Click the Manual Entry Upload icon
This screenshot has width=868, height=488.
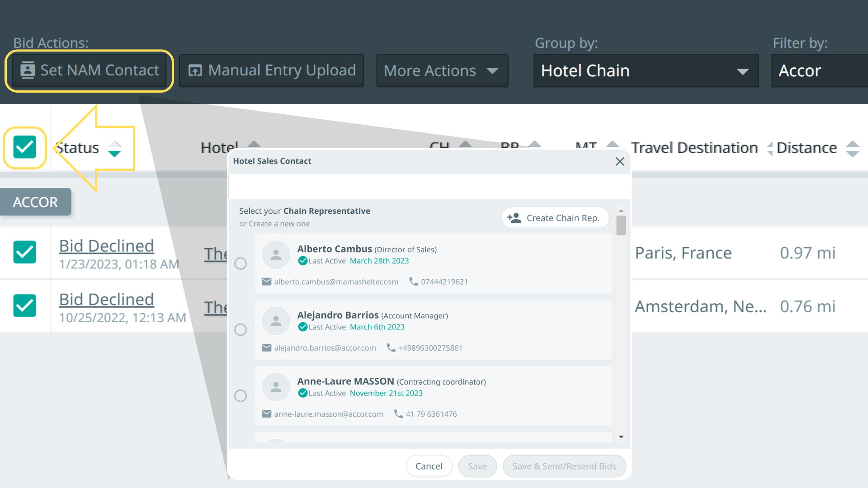195,70
